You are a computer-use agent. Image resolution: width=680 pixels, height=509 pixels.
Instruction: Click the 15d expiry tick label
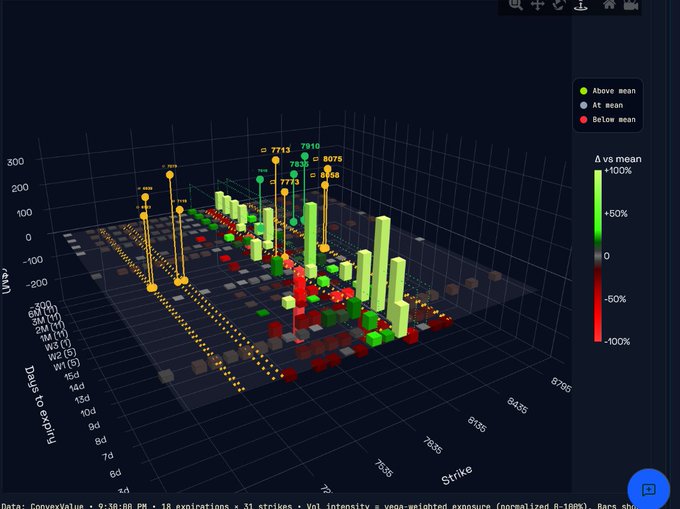point(72,375)
